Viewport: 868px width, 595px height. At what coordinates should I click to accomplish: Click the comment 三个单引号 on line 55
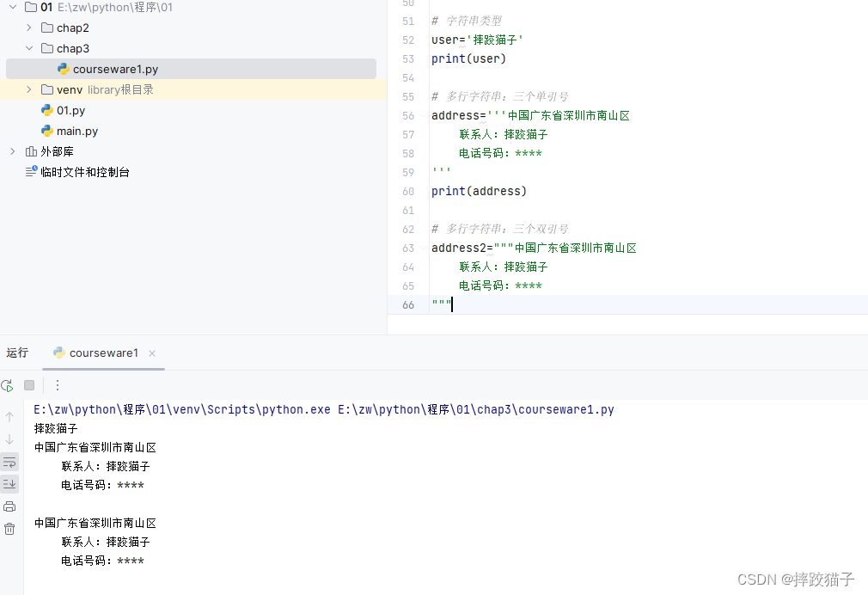click(541, 96)
